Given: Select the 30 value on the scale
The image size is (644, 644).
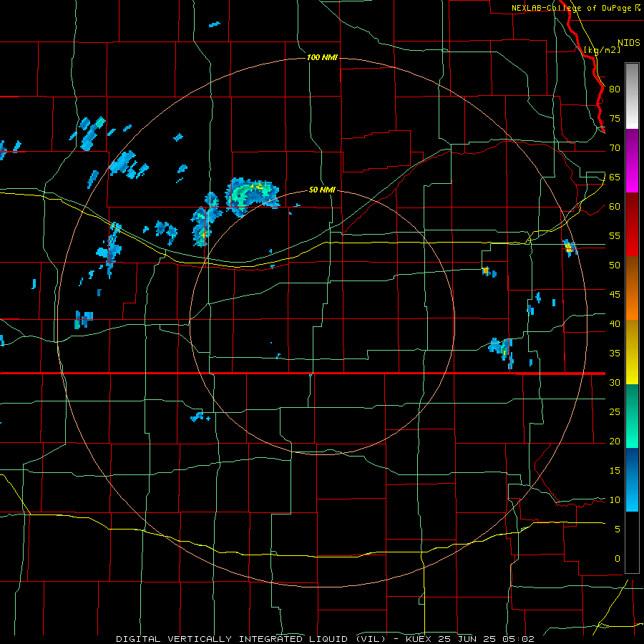Looking at the screenshot, I should coord(615,382).
